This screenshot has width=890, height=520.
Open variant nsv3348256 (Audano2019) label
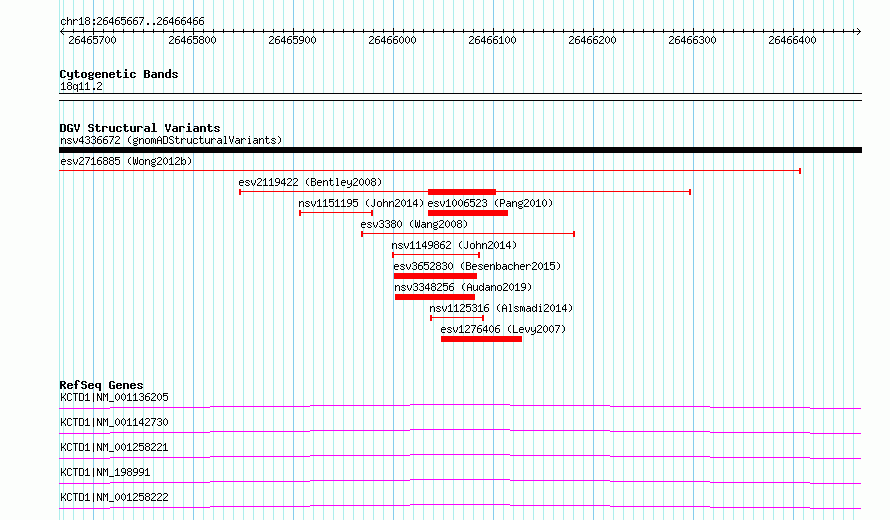tap(463, 287)
